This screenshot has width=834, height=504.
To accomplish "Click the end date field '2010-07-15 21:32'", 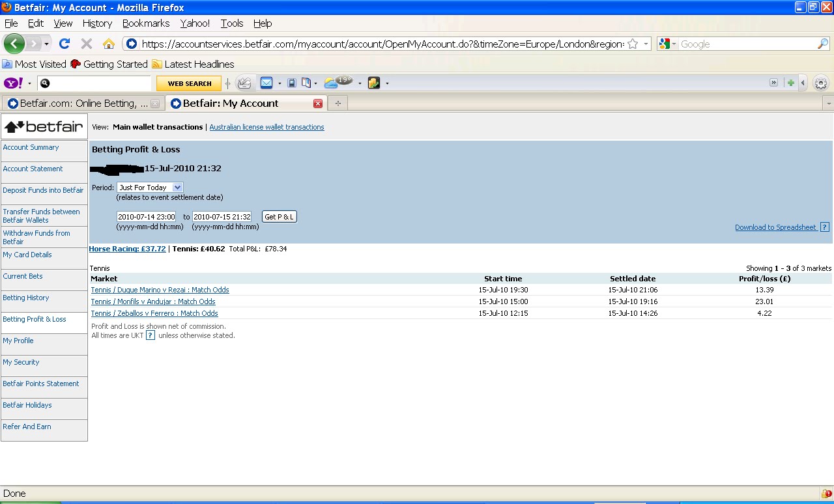I will (222, 217).
